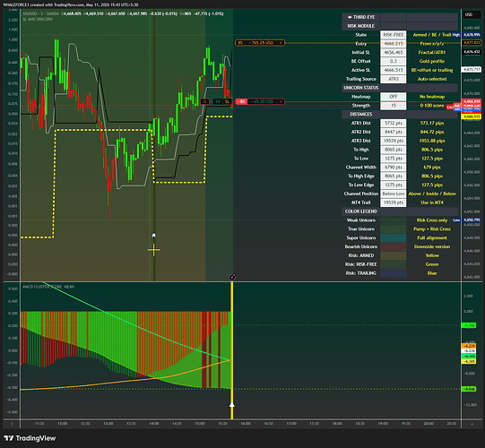Click the Third Eye icon in table header
The height and width of the screenshot is (448, 485).
pos(350,17)
